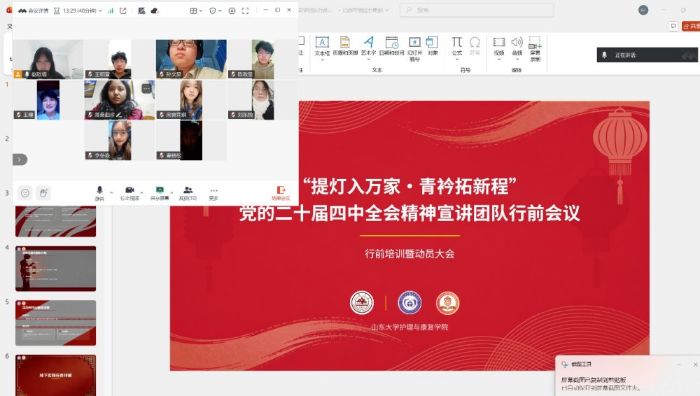The width and height of the screenshot is (700, 396).
Task: Click the PowerPoint comments icon
Action: (x=673, y=26)
